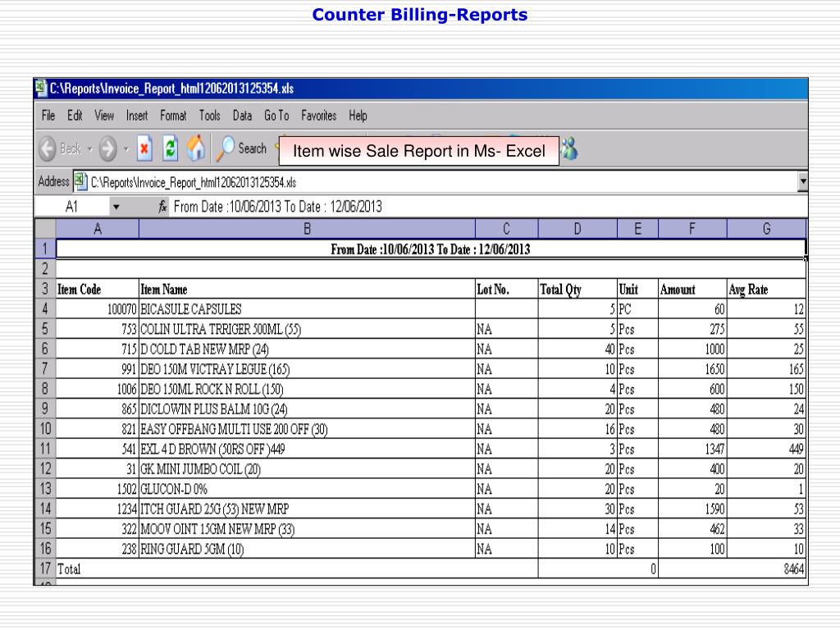Open the Edit menu
Screen dimensions: 840x630
click(x=75, y=115)
